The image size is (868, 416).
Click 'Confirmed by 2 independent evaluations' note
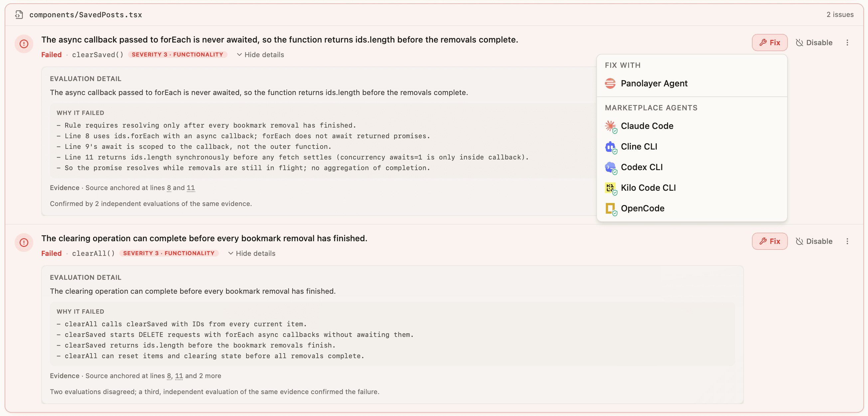click(151, 204)
